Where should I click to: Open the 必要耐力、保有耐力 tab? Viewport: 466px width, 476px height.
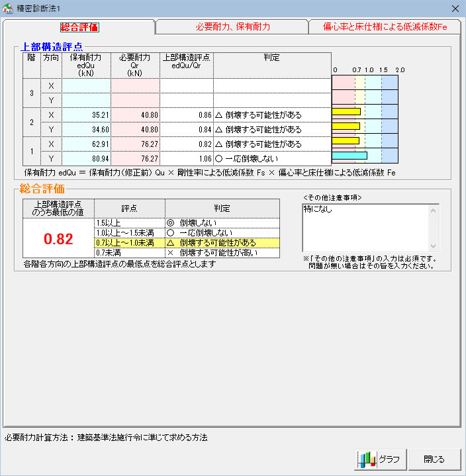click(232, 27)
